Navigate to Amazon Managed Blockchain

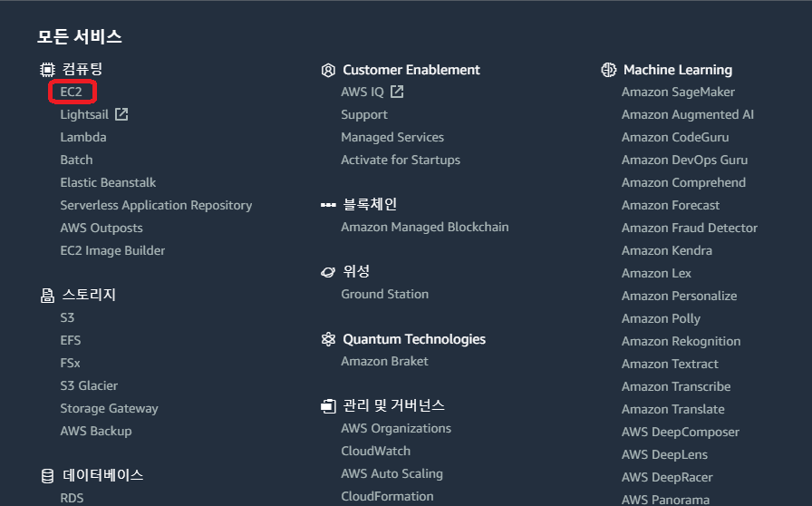click(x=424, y=227)
